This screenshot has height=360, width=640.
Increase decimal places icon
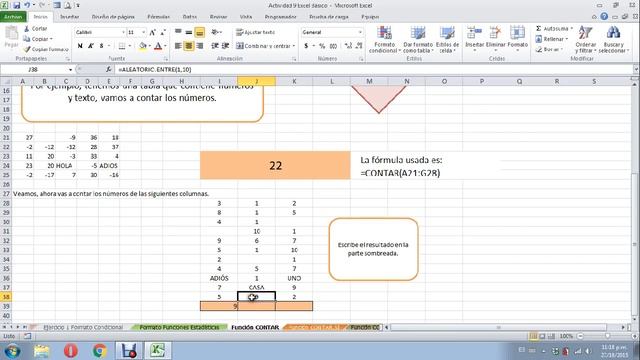(x=348, y=46)
